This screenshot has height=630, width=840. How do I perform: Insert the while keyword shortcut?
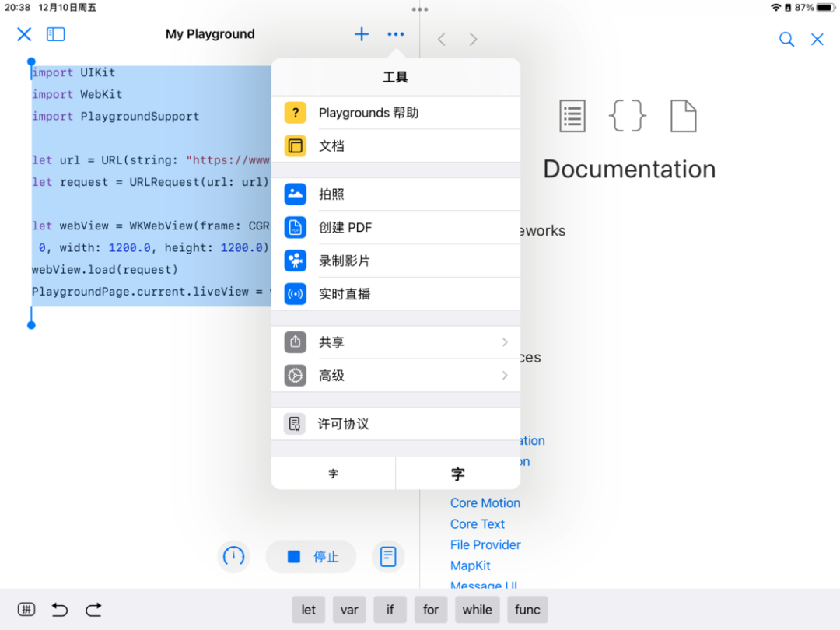478,610
